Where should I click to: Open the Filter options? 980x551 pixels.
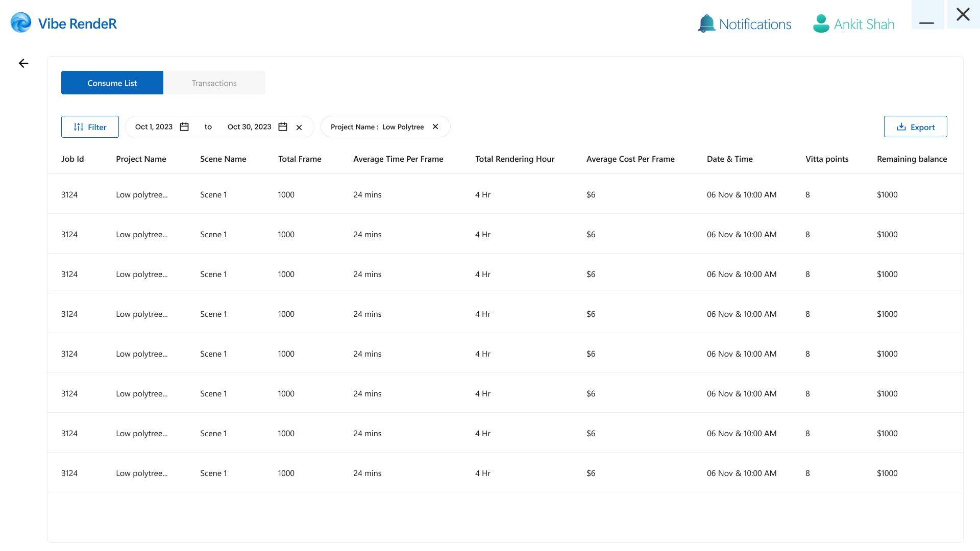click(x=90, y=127)
